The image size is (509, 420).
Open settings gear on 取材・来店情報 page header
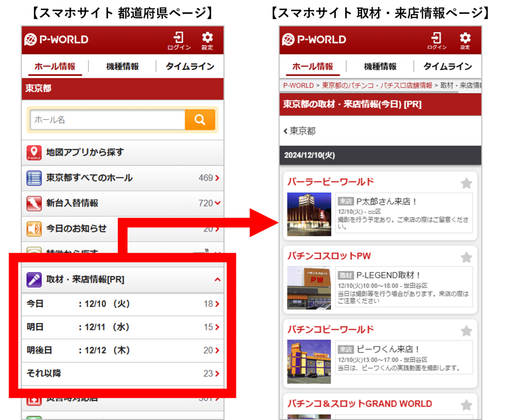(465, 41)
